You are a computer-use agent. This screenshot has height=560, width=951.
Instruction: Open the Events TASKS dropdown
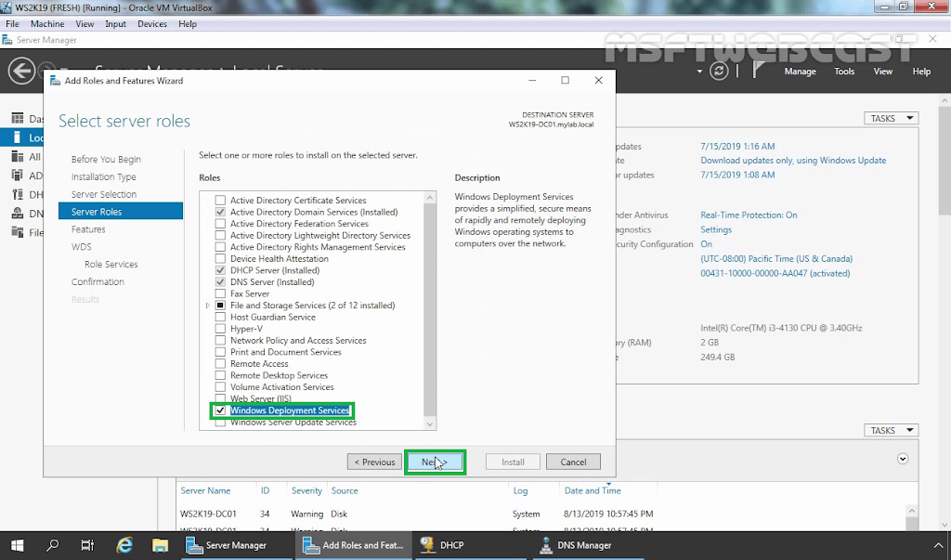pos(891,430)
